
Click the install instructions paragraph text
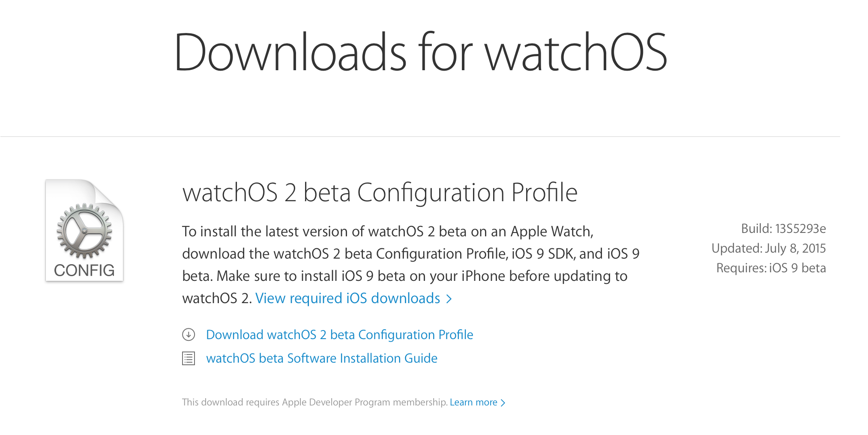click(411, 265)
